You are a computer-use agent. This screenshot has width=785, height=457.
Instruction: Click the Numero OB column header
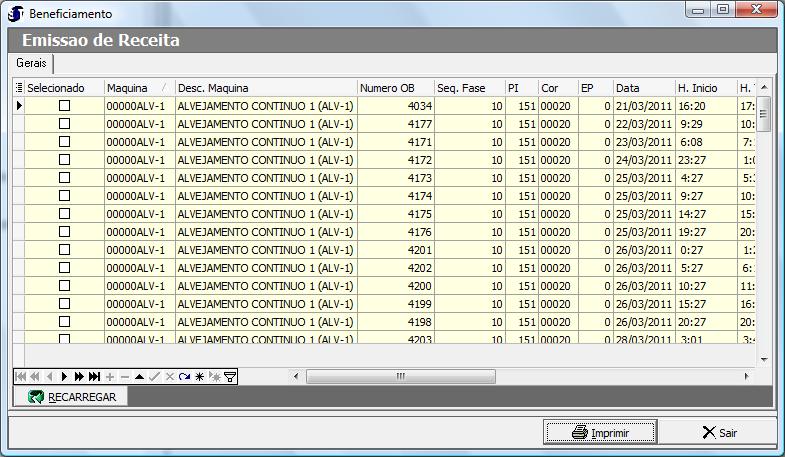pyautogui.click(x=395, y=88)
